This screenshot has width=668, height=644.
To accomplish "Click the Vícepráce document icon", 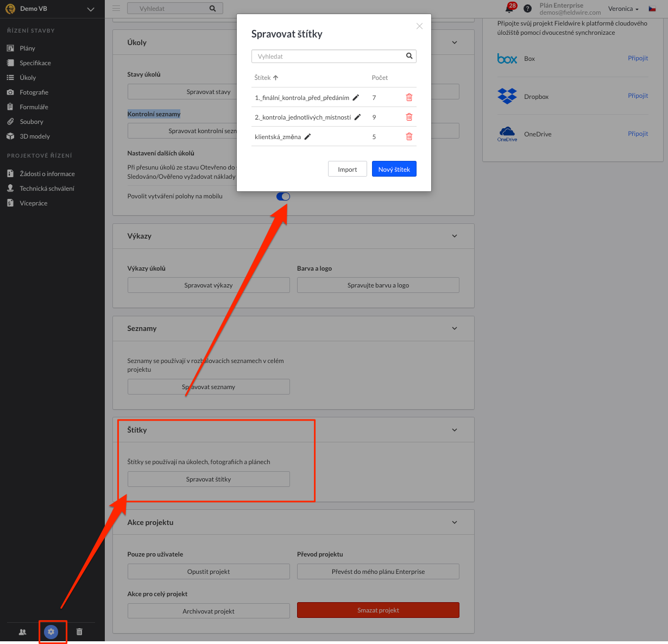I will tap(10, 203).
